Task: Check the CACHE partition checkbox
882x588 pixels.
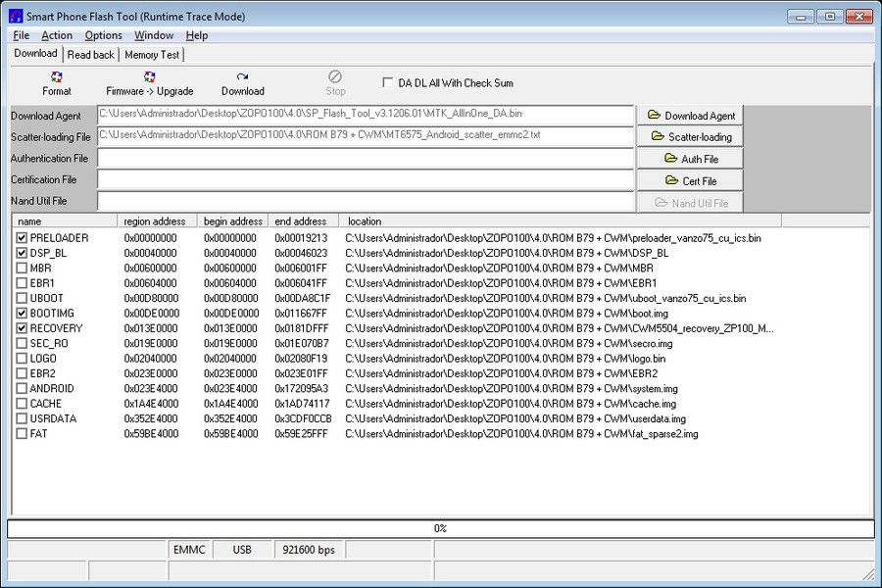Action: pos(22,404)
